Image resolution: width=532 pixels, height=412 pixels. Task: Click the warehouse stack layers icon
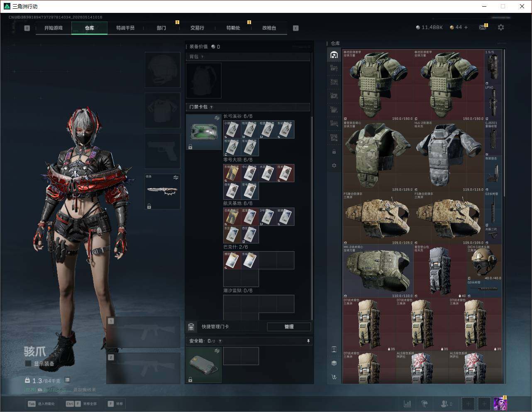click(x=334, y=363)
